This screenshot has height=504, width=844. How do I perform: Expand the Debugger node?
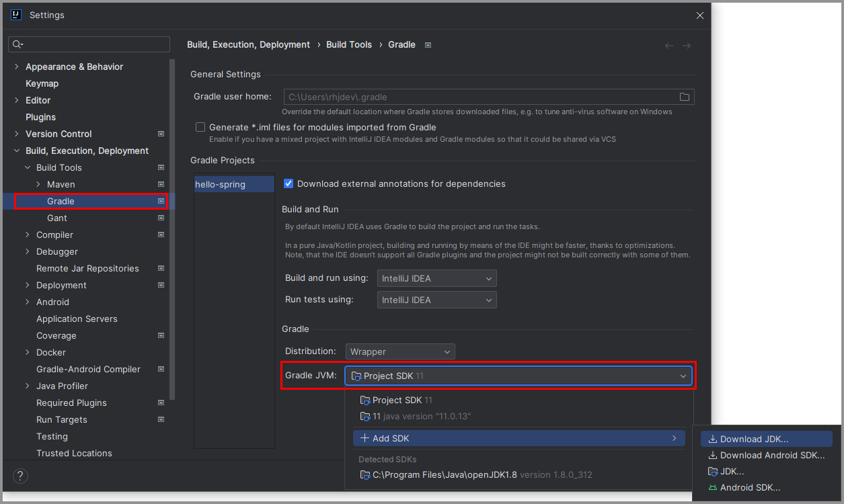tap(28, 251)
